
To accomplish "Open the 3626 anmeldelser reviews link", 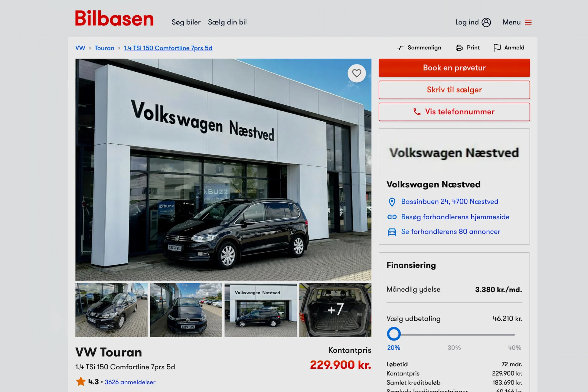I will [x=130, y=382].
